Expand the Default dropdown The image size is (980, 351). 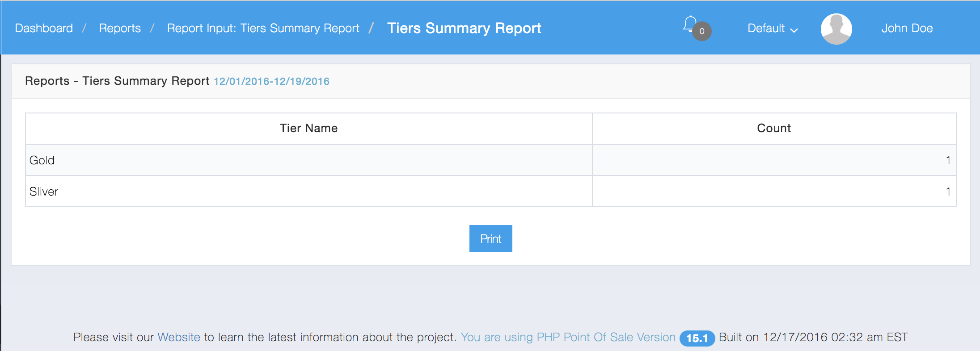(773, 29)
